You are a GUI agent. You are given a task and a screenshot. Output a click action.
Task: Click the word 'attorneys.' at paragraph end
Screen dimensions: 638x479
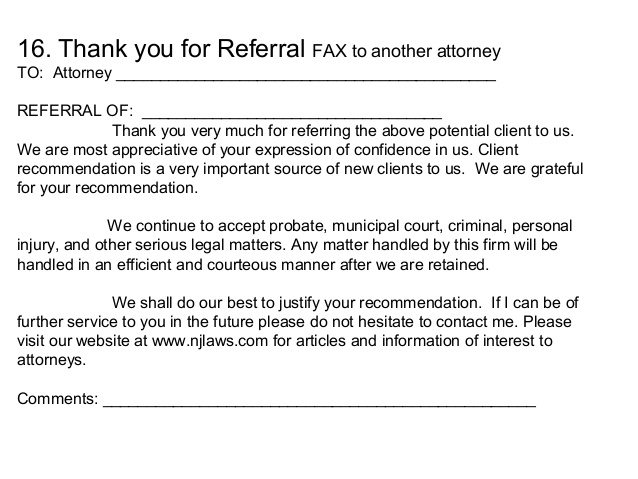pos(52,360)
